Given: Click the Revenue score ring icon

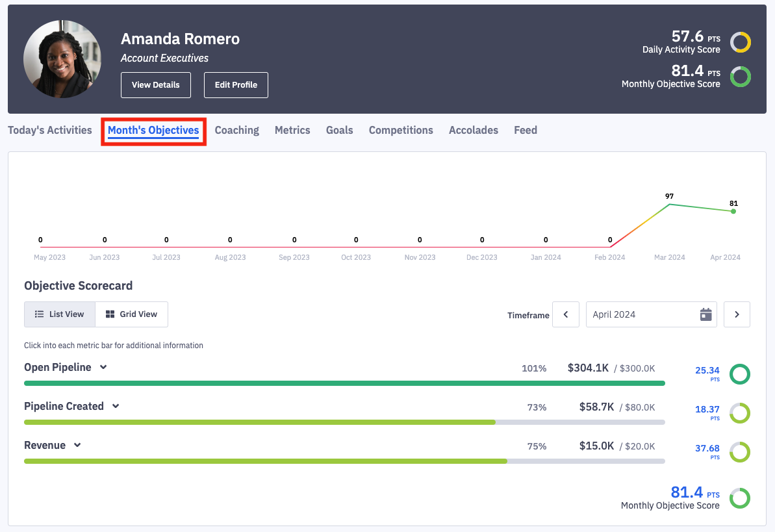Looking at the screenshot, I should point(739,452).
